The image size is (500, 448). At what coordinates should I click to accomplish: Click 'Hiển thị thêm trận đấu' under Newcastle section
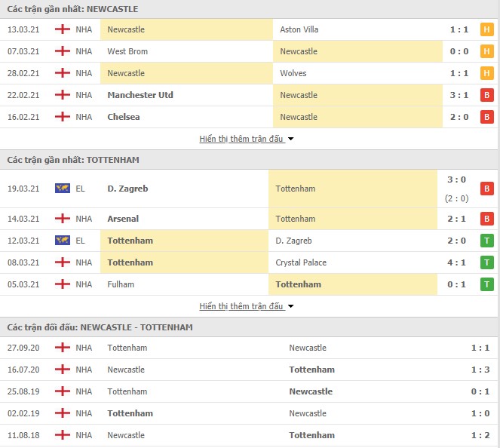tap(241, 139)
